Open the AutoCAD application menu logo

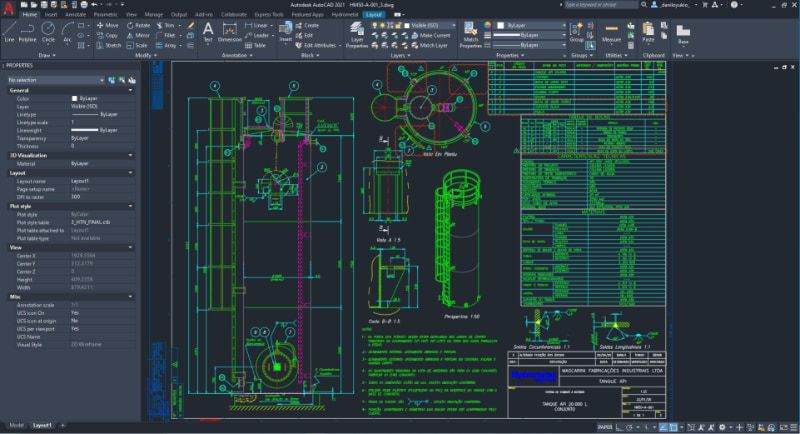[x=8, y=7]
